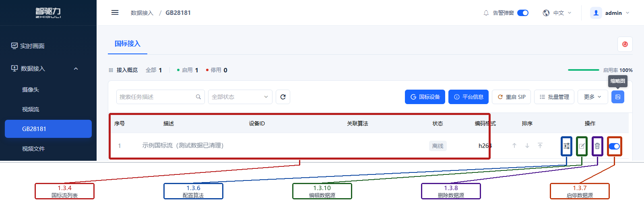The image size is (644, 207).
Task: Click the 配置算法 sliders icon
Action: point(567,146)
